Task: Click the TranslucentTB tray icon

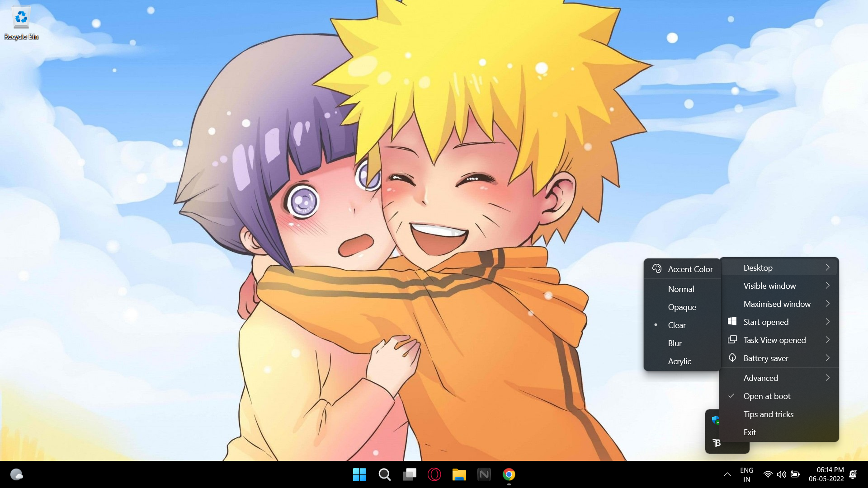Action: click(717, 443)
